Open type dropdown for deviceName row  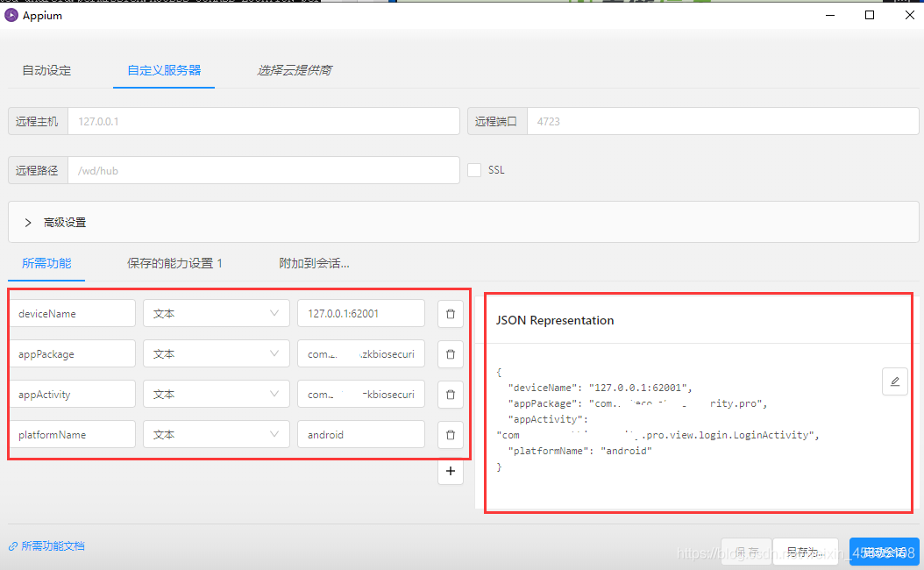point(217,314)
